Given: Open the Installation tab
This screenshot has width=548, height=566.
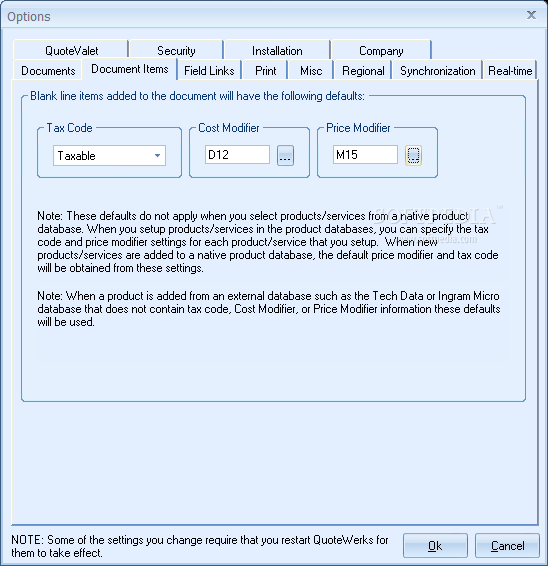Looking at the screenshot, I should pyautogui.click(x=277, y=50).
